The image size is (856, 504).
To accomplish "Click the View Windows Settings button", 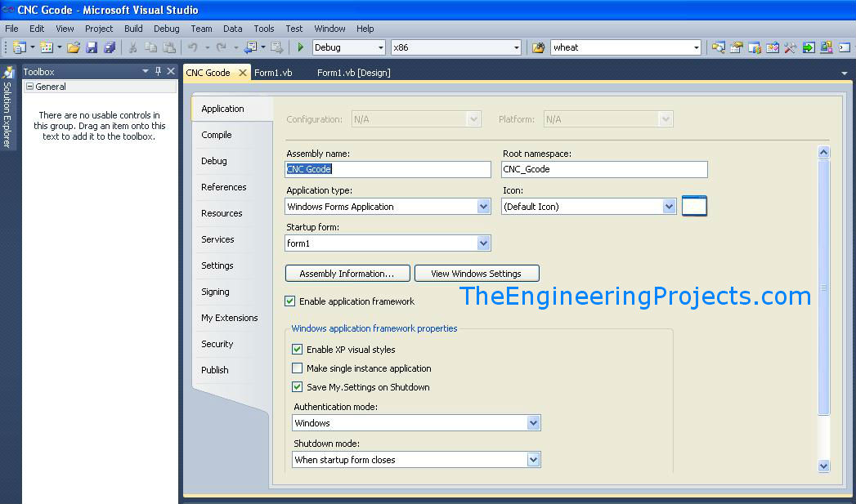I will click(x=477, y=273).
